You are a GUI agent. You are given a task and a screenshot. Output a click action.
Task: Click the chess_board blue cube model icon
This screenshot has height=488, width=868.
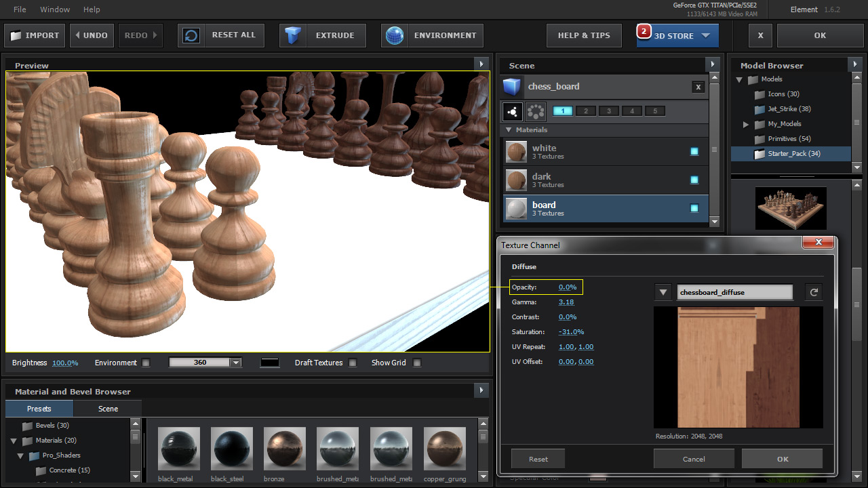coord(513,87)
